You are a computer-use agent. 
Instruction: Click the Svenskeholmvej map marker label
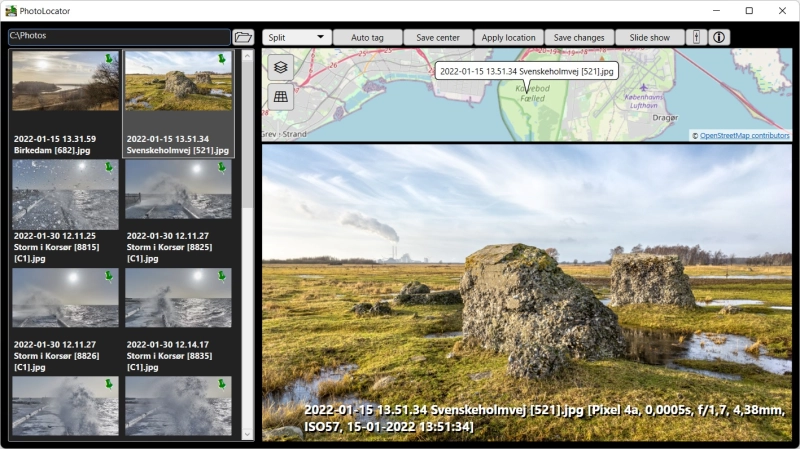point(526,71)
